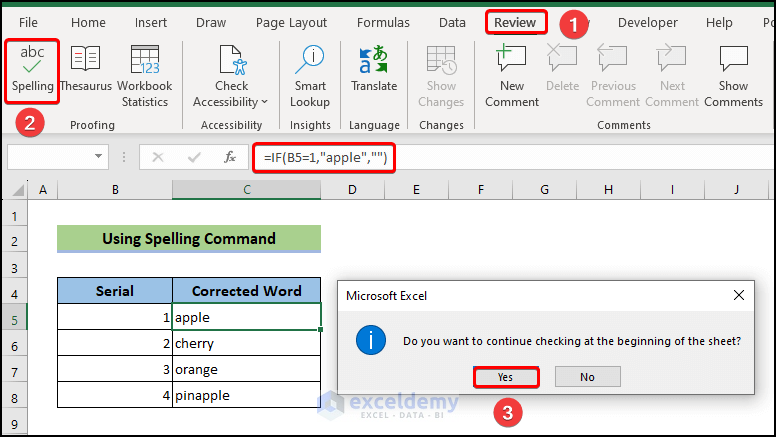Select the cell containing "apple"
Screen dimensions: 776x437
[246, 317]
